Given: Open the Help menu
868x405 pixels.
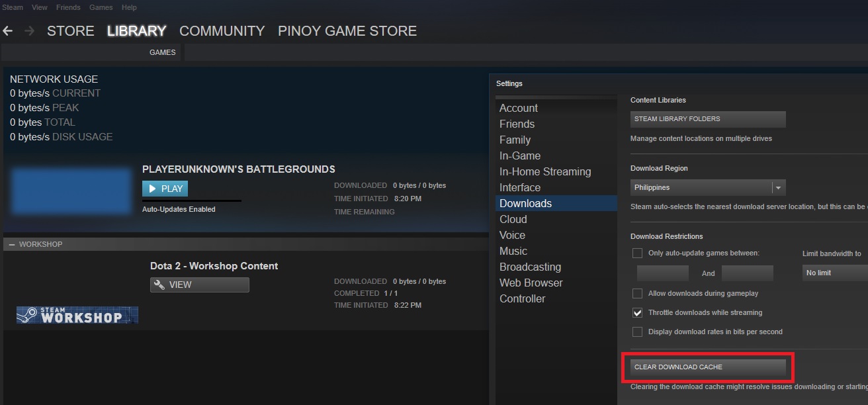Looking at the screenshot, I should click(129, 7).
